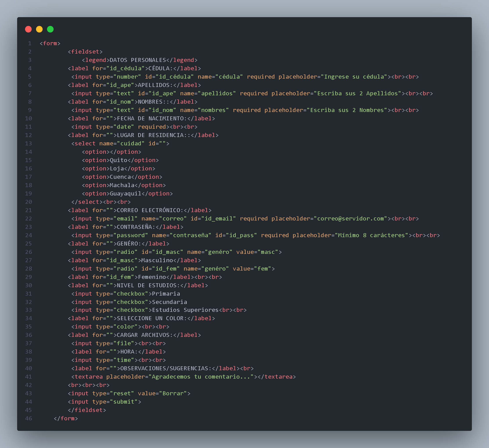Click line number 46 in gutter
489x448 pixels.
pos(29,418)
